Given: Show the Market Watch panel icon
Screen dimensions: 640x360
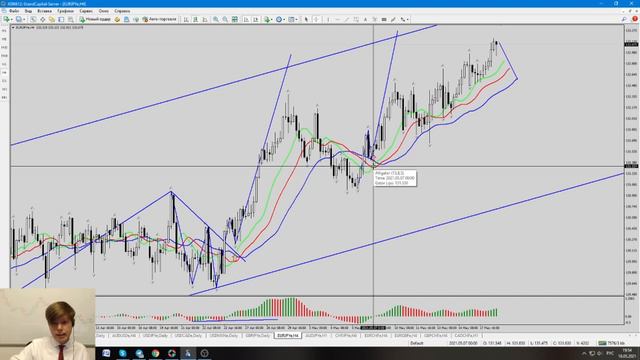Looking at the screenshot, I should [x=33, y=19].
